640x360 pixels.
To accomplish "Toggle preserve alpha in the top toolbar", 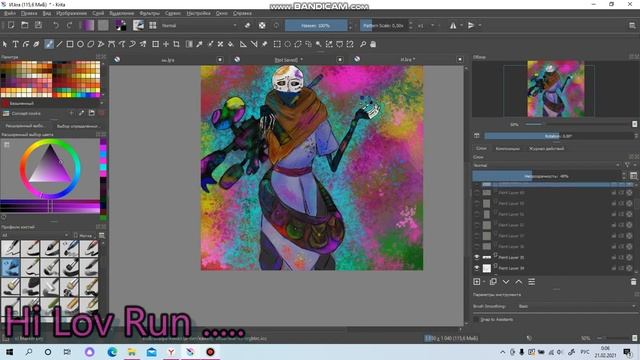I will (x=262, y=25).
